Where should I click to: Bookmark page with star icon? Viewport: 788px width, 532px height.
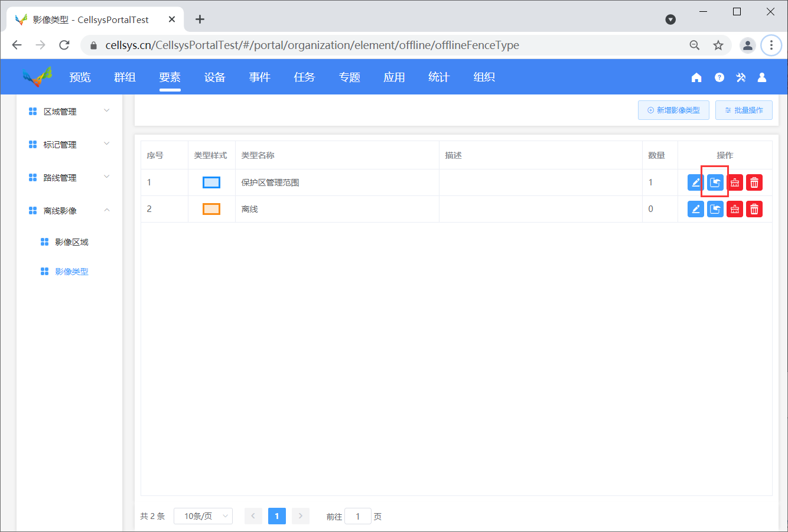point(718,45)
